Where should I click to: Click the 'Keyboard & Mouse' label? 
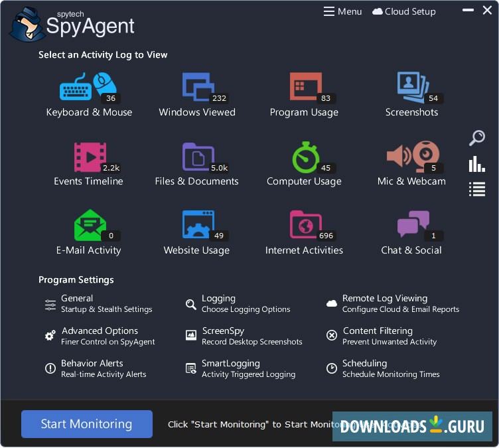(89, 112)
